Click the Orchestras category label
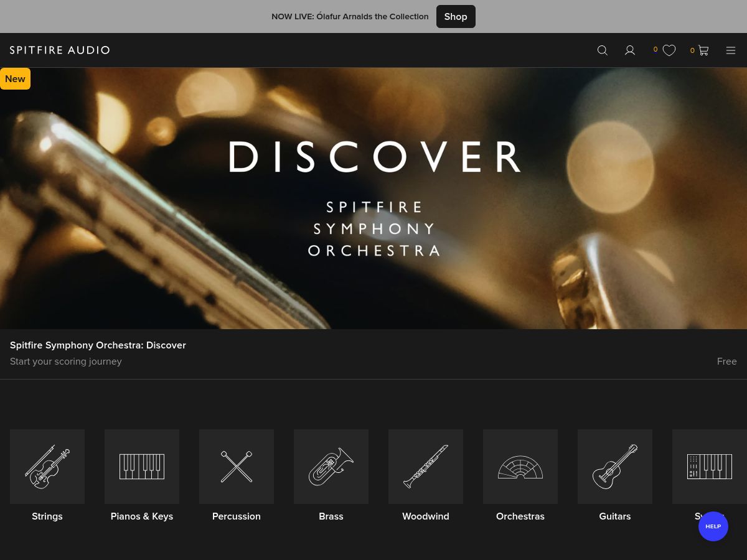The height and width of the screenshot is (560, 747). [x=520, y=516]
